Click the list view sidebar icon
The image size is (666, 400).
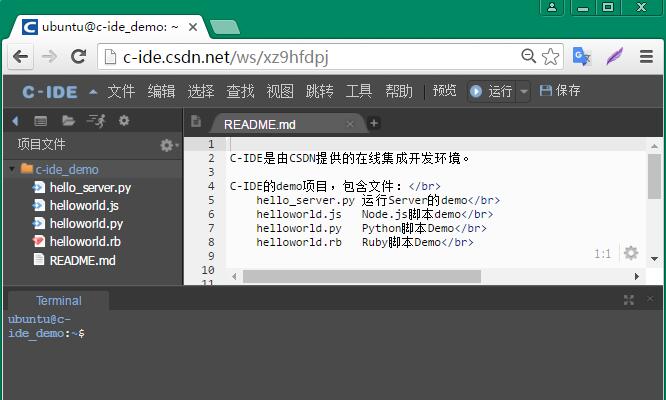(x=40, y=121)
